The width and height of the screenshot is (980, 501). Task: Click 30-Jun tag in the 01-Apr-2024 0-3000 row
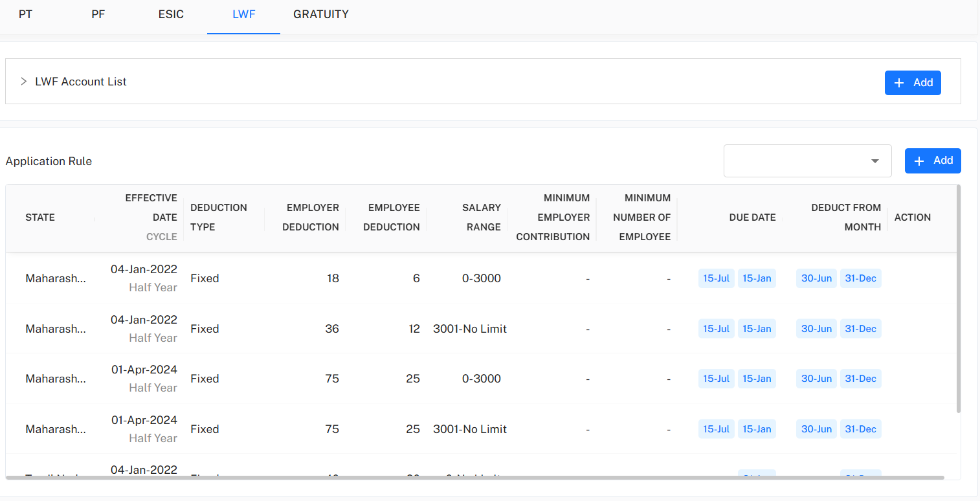[816, 379]
